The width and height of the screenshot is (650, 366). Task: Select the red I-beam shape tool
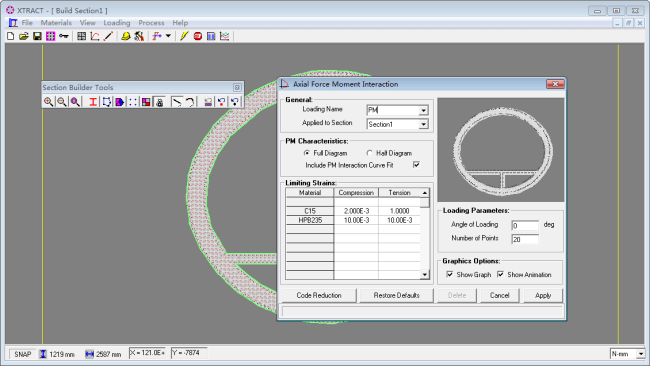[93, 102]
